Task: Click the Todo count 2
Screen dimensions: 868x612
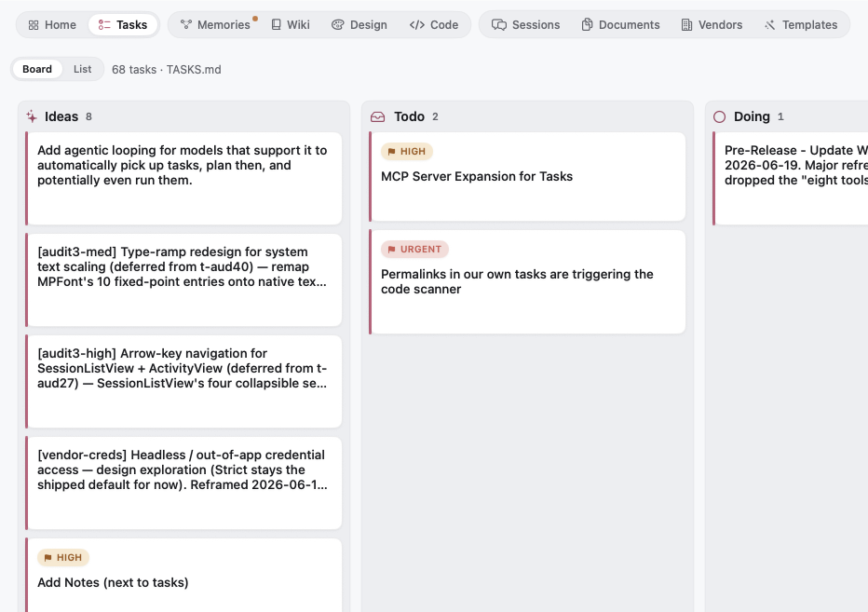Action: coord(435,116)
